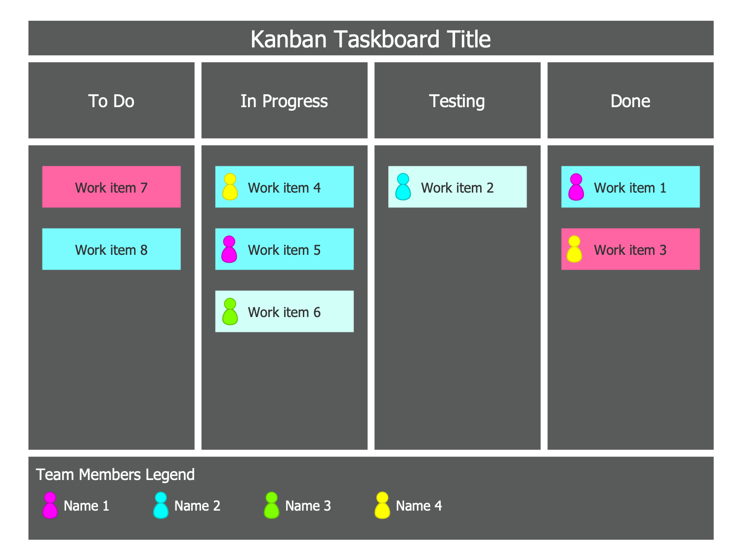
Task: Click the Done column header
Action: [x=630, y=101]
